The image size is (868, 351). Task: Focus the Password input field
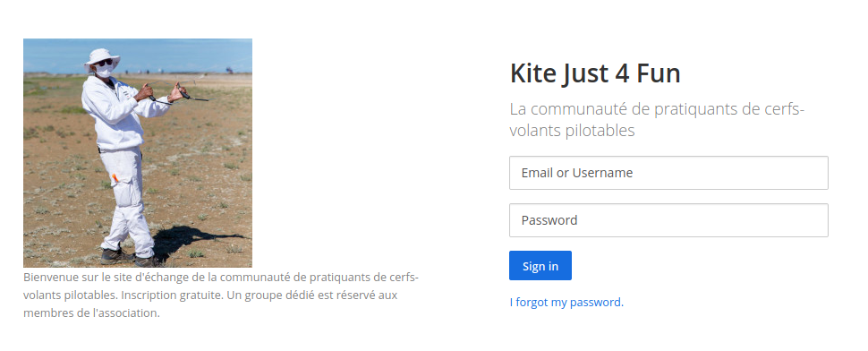tap(668, 220)
